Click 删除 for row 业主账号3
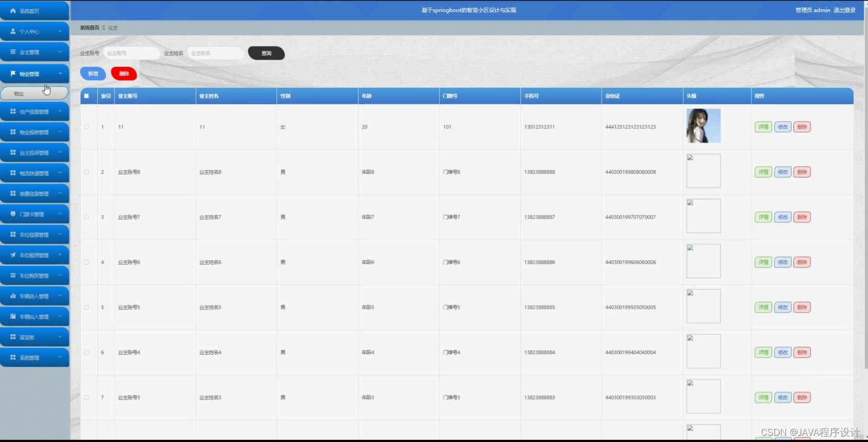 point(802,397)
